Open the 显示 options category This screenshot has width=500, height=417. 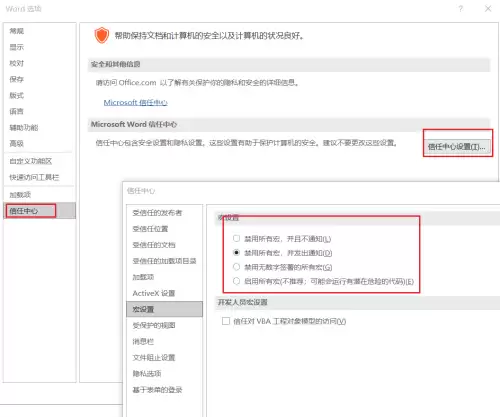click(17, 47)
